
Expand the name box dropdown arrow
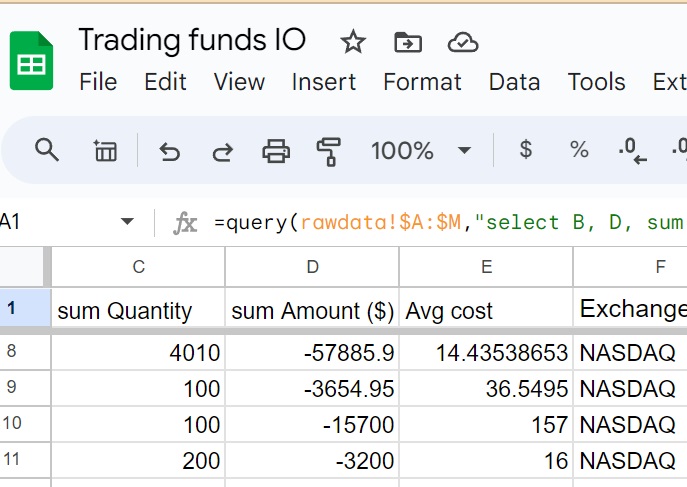127,222
